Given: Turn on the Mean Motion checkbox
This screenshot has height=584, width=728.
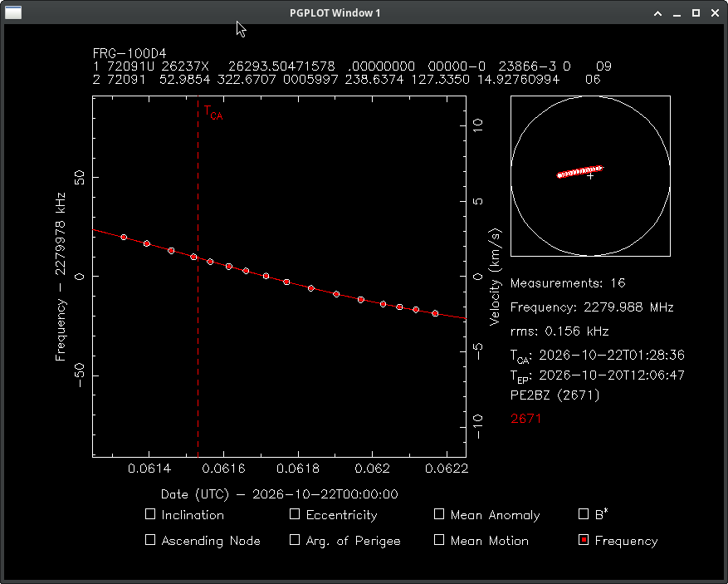Looking at the screenshot, I should pyautogui.click(x=439, y=540).
